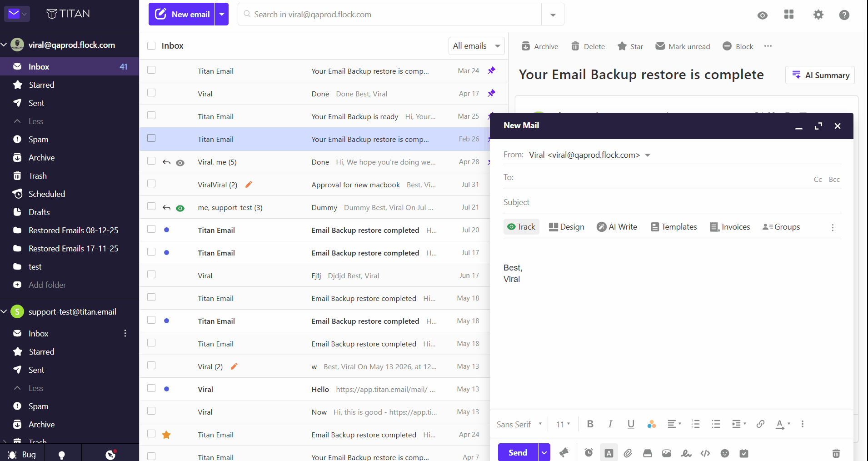Click the Subject field in New Mail

[x=672, y=202]
